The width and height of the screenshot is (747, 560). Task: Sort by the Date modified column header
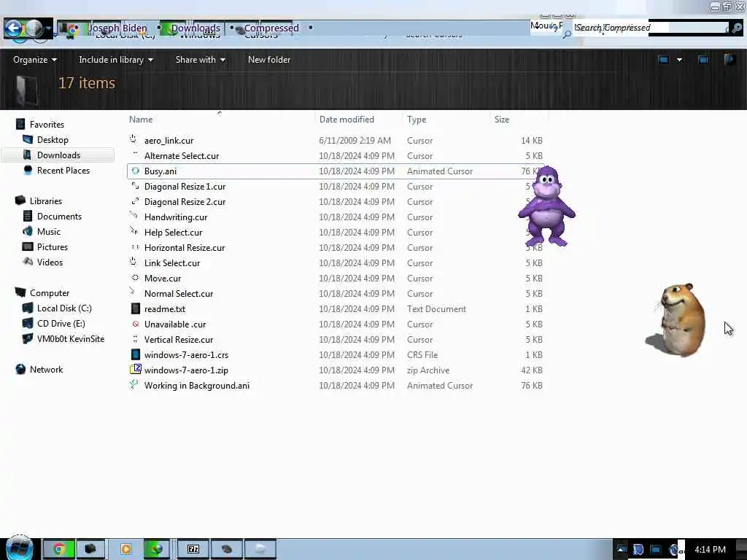[347, 120]
